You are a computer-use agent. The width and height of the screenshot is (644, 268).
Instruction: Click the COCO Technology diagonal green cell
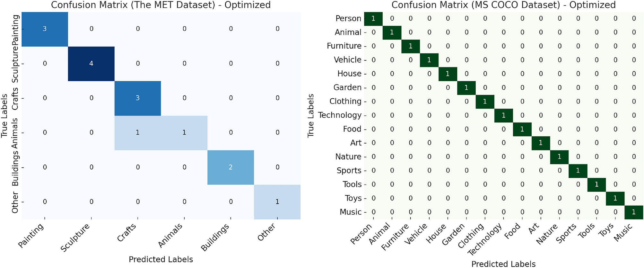point(503,115)
